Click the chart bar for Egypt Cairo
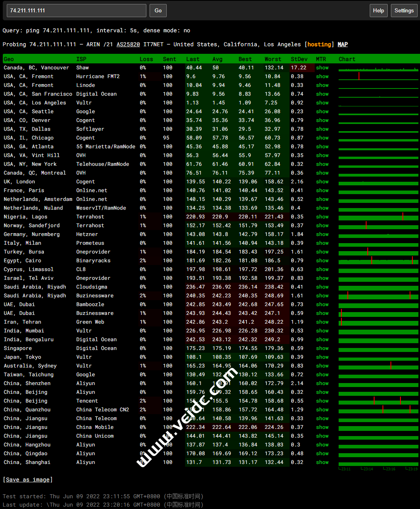This screenshot has height=509, width=420. (378, 261)
